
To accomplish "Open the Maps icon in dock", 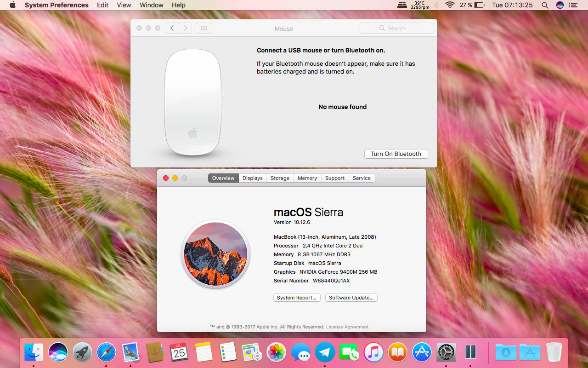I will point(252,353).
